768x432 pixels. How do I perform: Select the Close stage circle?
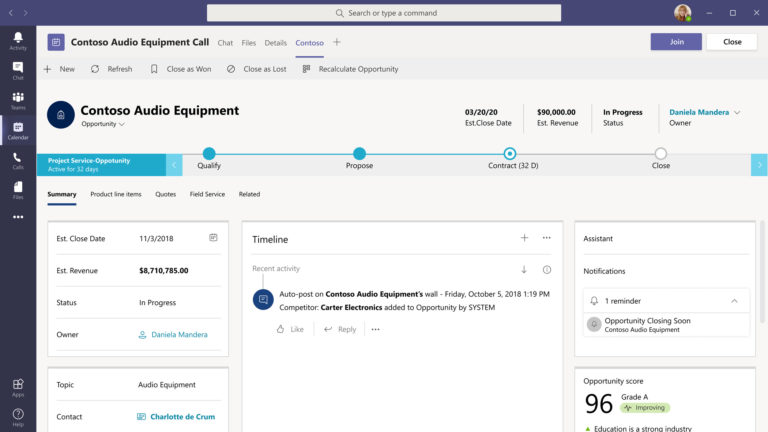[660, 154]
